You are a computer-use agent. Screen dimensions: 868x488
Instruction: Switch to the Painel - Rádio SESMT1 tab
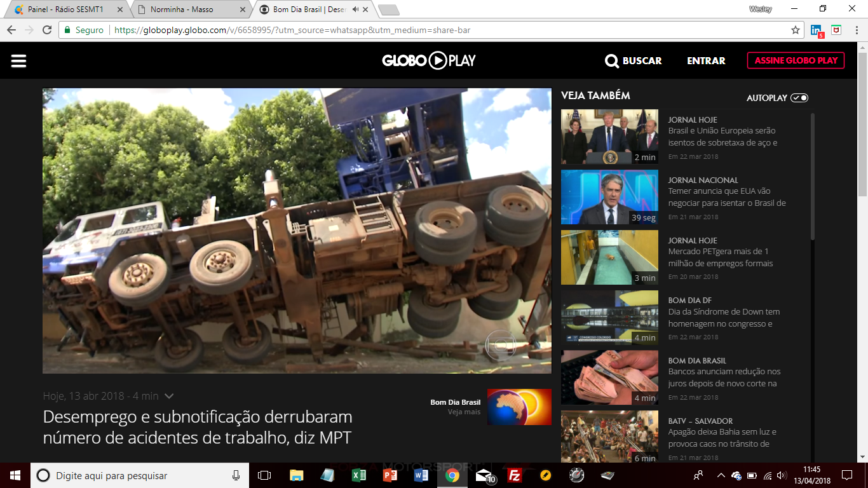65,10
